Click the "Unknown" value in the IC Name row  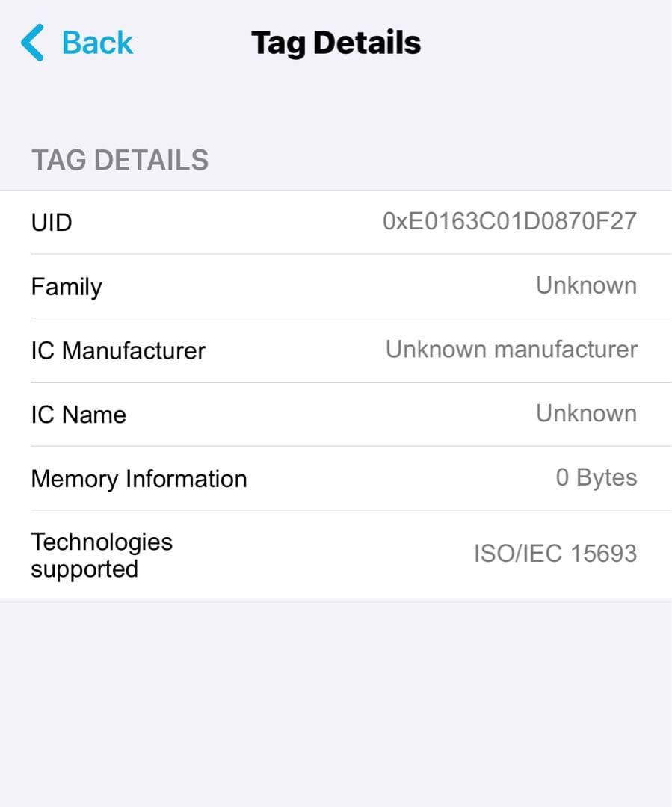point(586,414)
